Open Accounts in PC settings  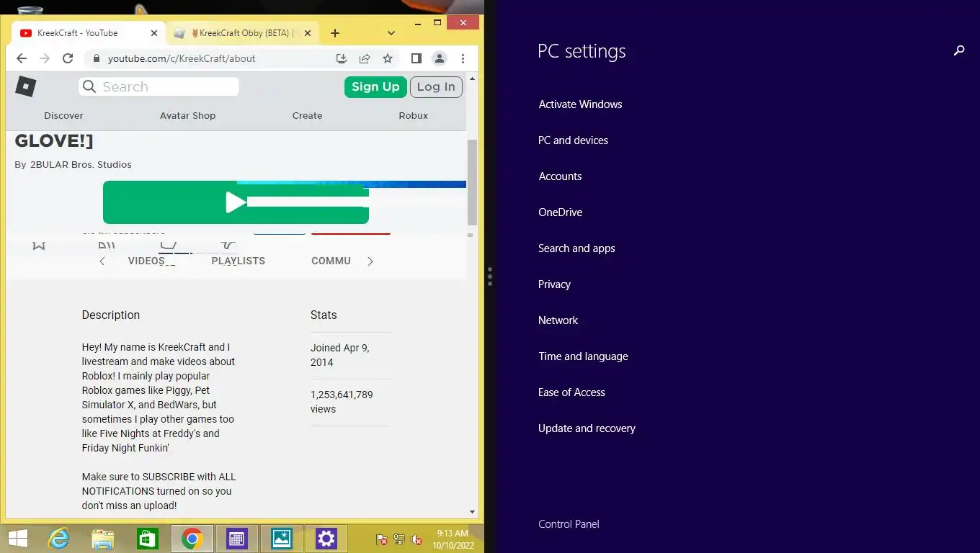[560, 176]
